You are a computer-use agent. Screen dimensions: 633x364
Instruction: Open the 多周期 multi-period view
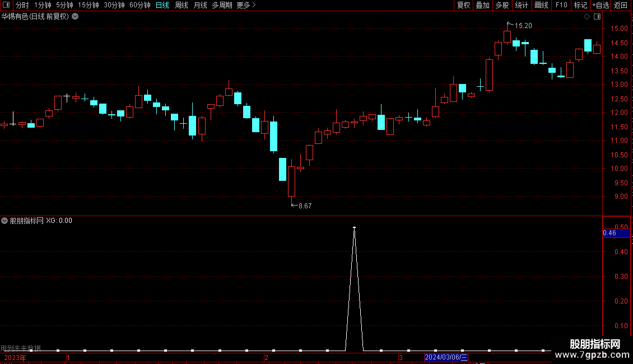pos(222,5)
